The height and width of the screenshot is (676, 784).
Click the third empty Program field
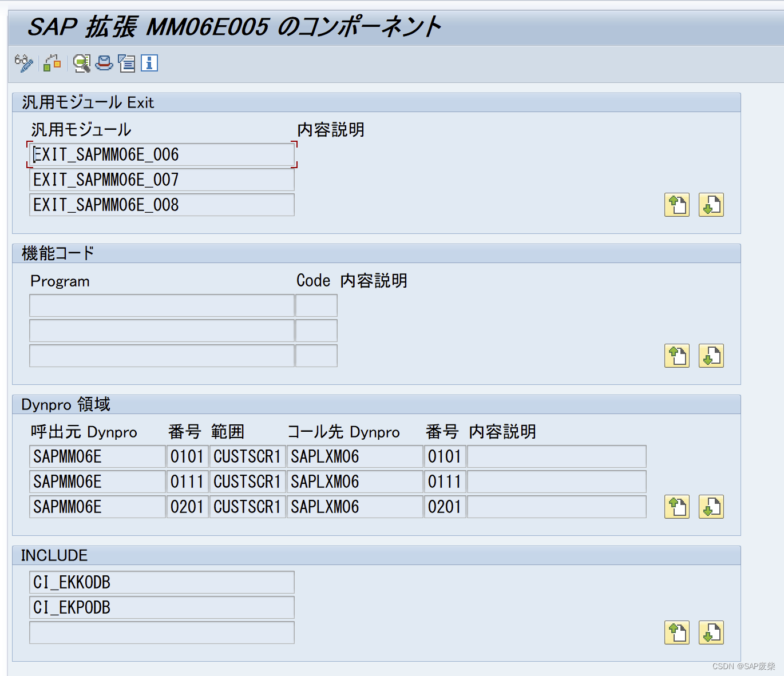(x=162, y=356)
